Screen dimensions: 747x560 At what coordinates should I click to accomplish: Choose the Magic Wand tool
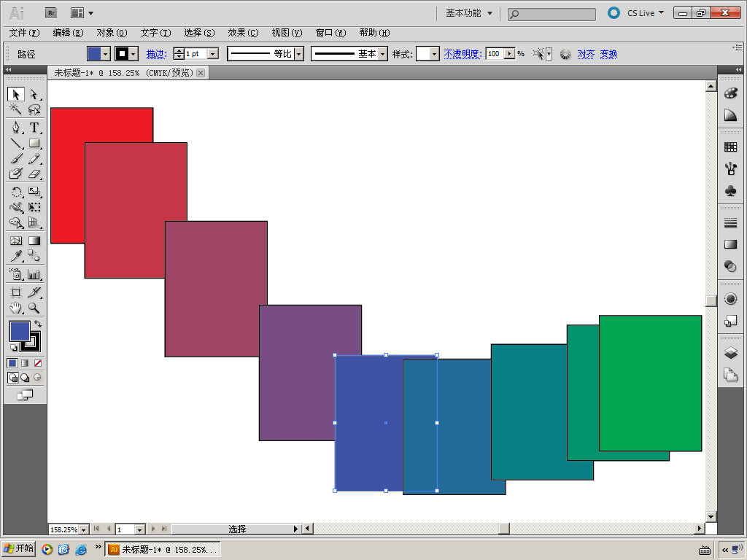tap(16, 109)
